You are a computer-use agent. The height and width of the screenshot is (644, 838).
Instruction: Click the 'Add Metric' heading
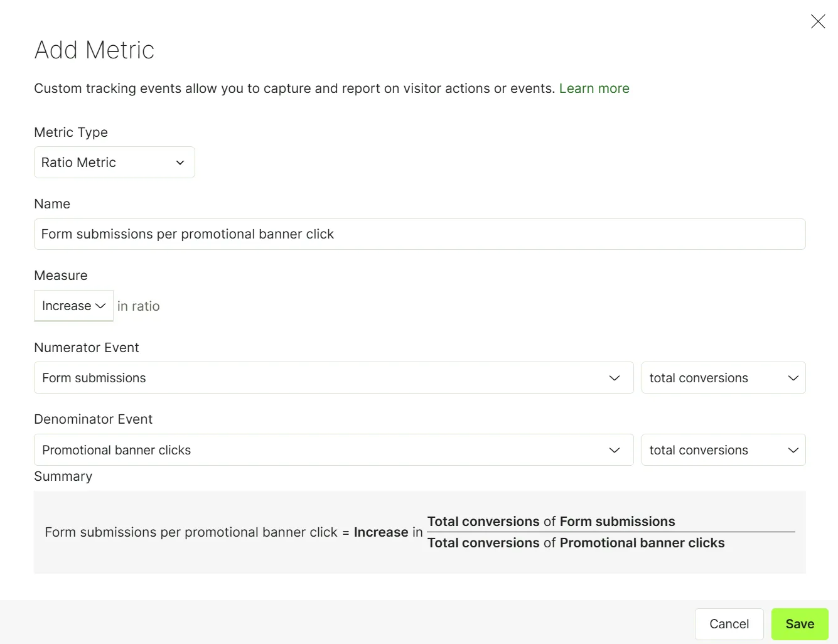94,50
